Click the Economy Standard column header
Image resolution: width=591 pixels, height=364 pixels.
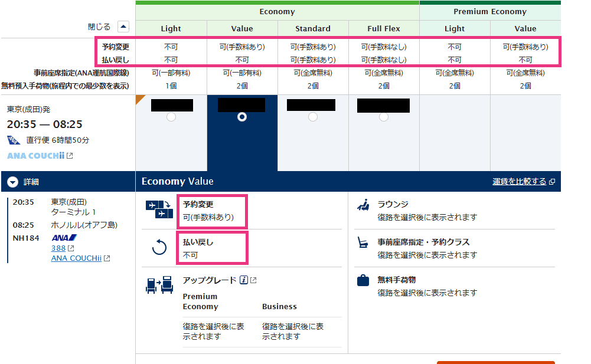313,29
